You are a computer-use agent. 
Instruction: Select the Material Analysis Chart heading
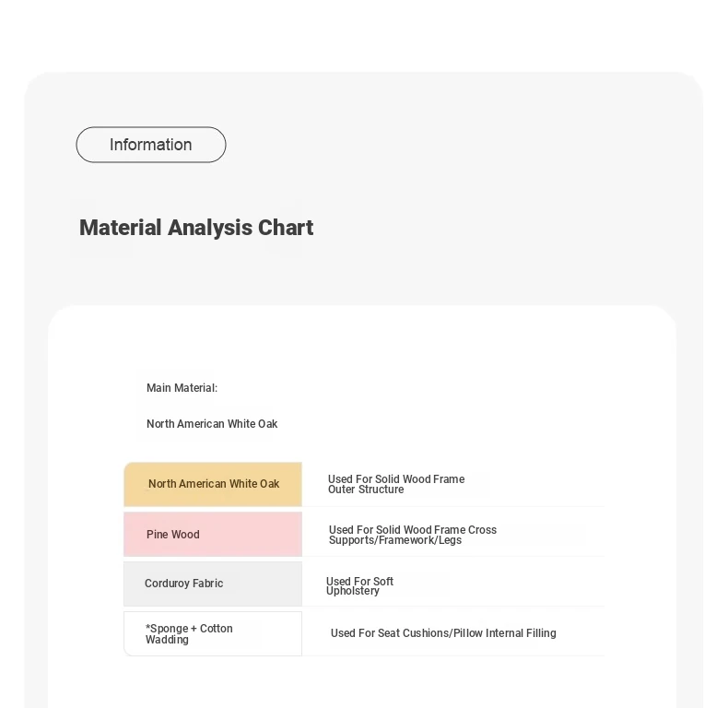[x=196, y=228]
